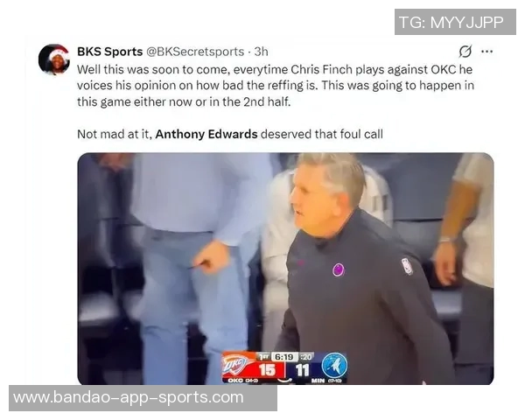Click the 6:19 game clock
This screenshot has height=420, width=525.
point(283,357)
